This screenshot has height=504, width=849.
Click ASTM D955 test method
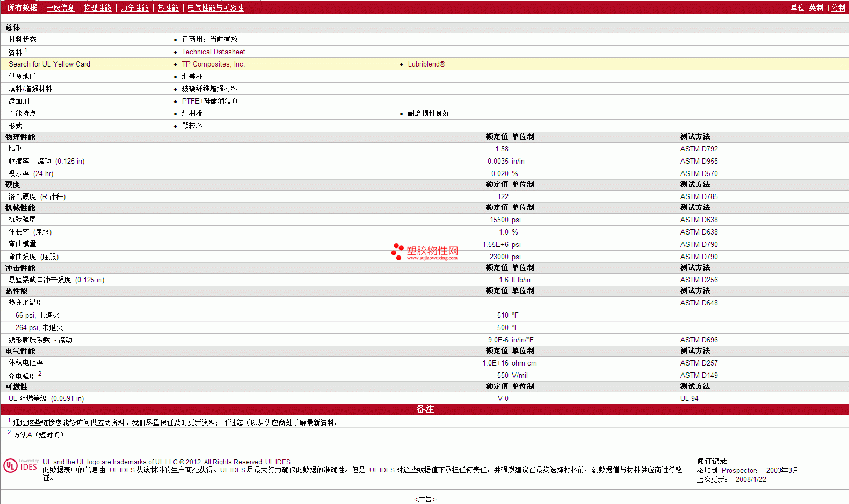point(699,162)
